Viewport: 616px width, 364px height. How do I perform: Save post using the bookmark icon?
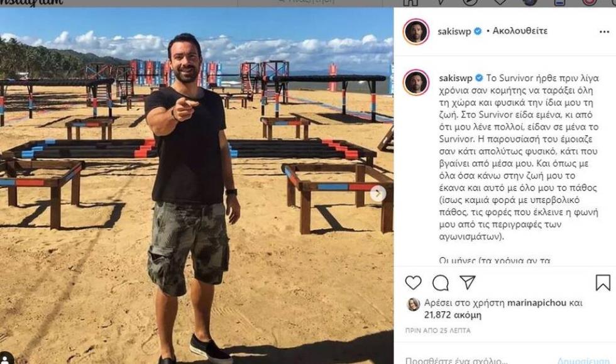tap(603, 283)
